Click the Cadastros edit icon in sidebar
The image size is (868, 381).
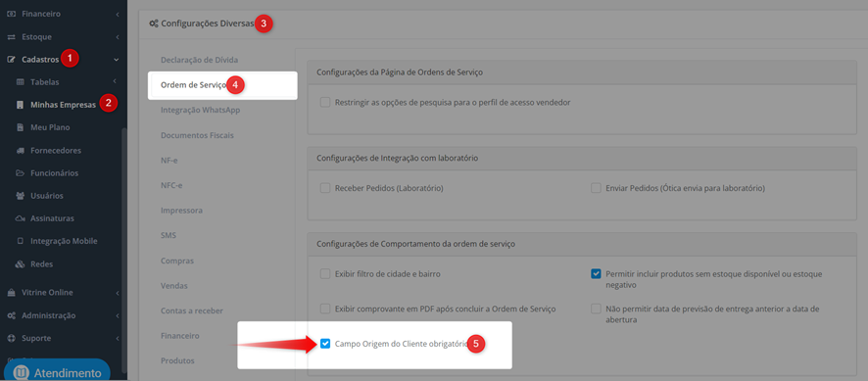[11, 59]
